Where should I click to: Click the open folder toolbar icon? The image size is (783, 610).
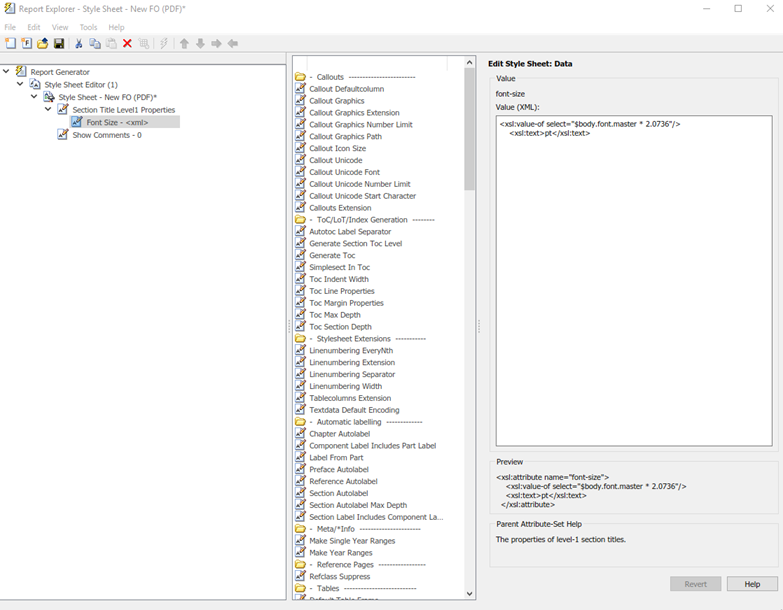(42, 44)
